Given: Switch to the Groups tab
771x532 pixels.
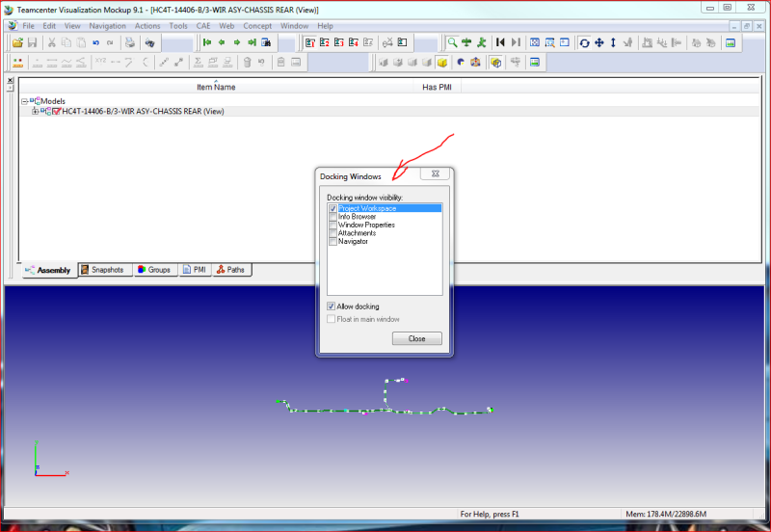Looking at the screenshot, I should (154, 270).
